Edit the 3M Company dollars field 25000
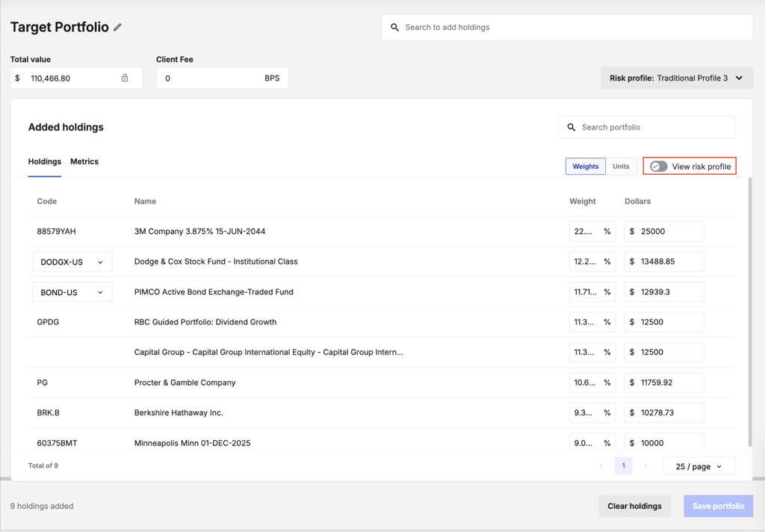The image size is (765, 532). click(664, 232)
